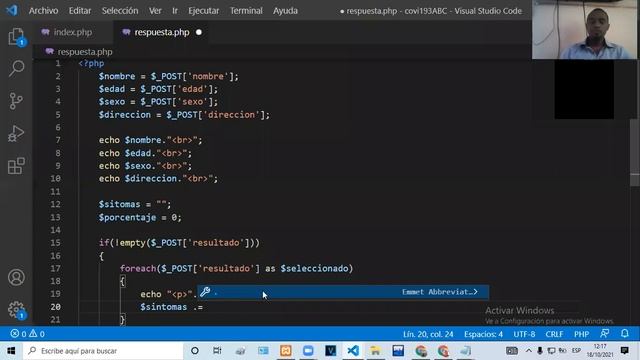This screenshot has width=640, height=360.
Task: Open the Explorer view in activity bar
Action: coord(16,37)
